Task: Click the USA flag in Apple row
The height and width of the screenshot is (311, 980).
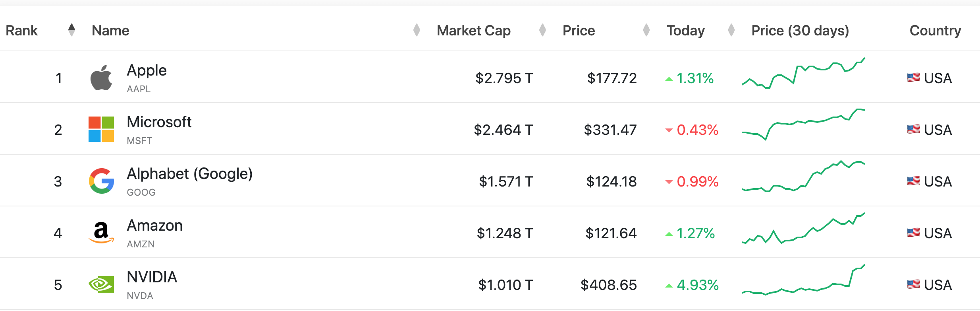Action: click(914, 78)
